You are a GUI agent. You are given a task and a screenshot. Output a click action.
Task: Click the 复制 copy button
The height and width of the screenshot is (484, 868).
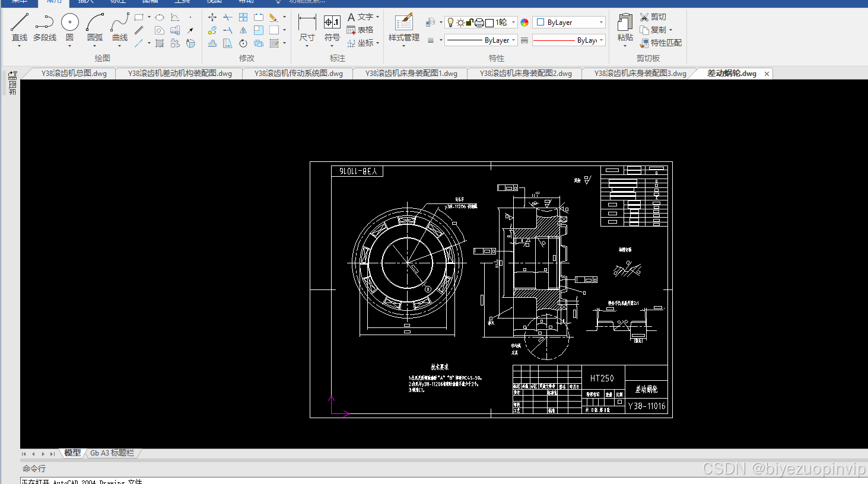[653, 30]
